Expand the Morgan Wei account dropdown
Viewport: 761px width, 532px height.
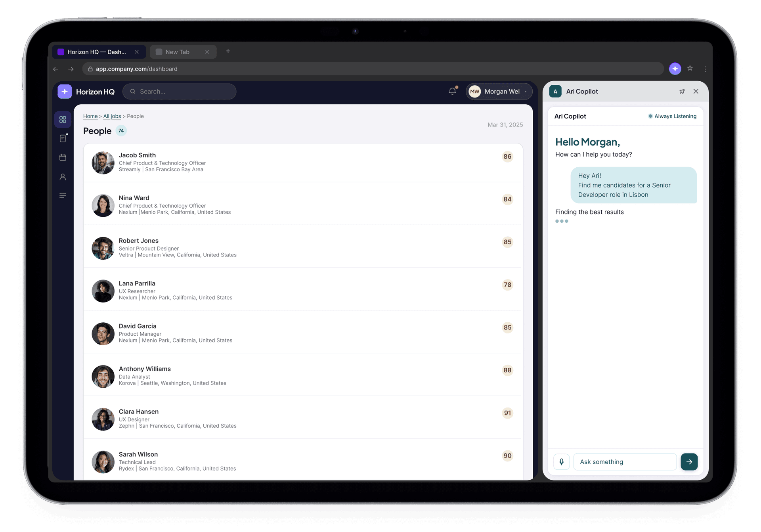click(x=499, y=92)
